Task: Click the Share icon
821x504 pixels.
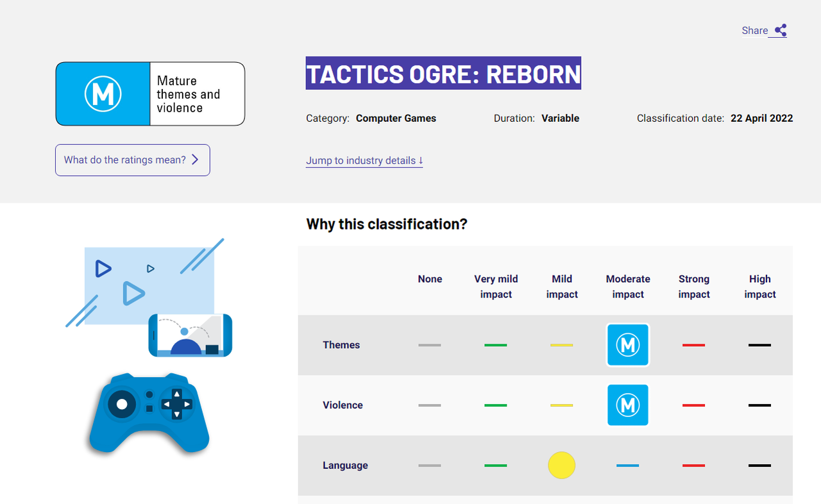Action: click(x=781, y=30)
